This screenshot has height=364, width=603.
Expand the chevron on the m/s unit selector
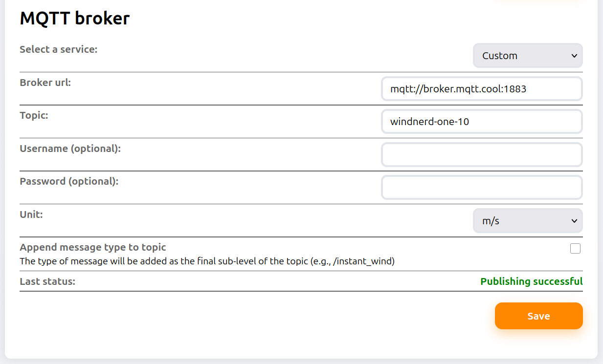575,220
